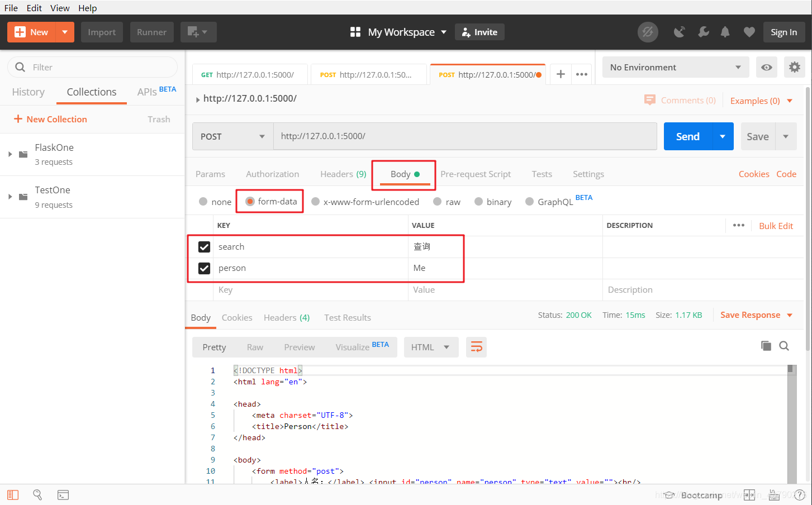This screenshot has height=505, width=812.
Task: Toggle the sidebar icon in the status bar
Action: pyautogui.click(x=13, y=495)
